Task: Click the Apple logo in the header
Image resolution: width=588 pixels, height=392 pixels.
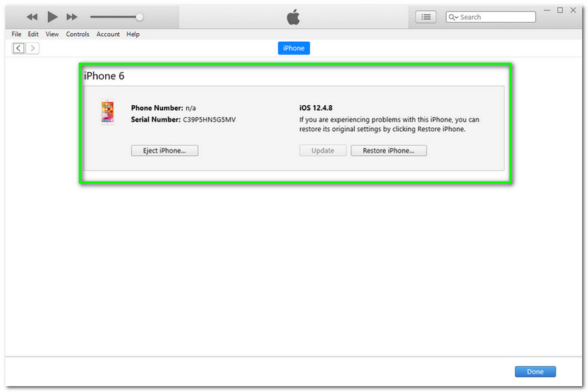Action: (293, 17)
